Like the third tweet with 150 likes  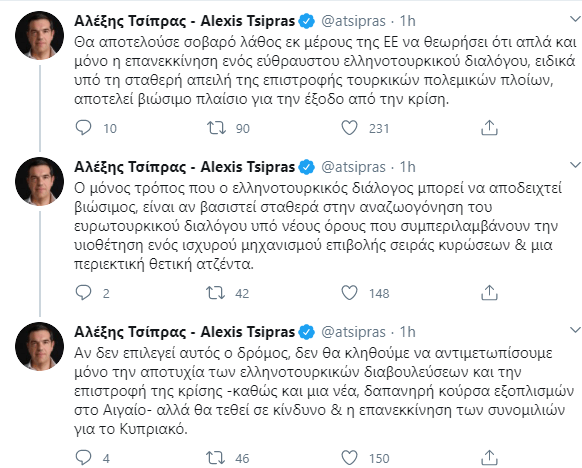pyautogui.click(x=349, y=458)
